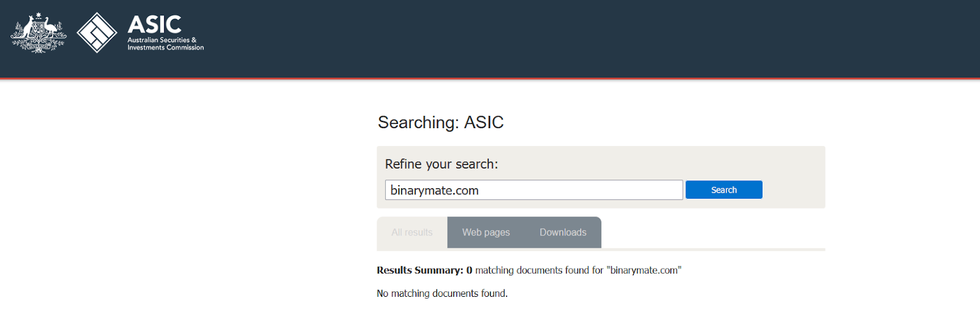Open the Web pages tab
Image resolution: width=980 pixels, height=314 pixels.
(486, 232)
